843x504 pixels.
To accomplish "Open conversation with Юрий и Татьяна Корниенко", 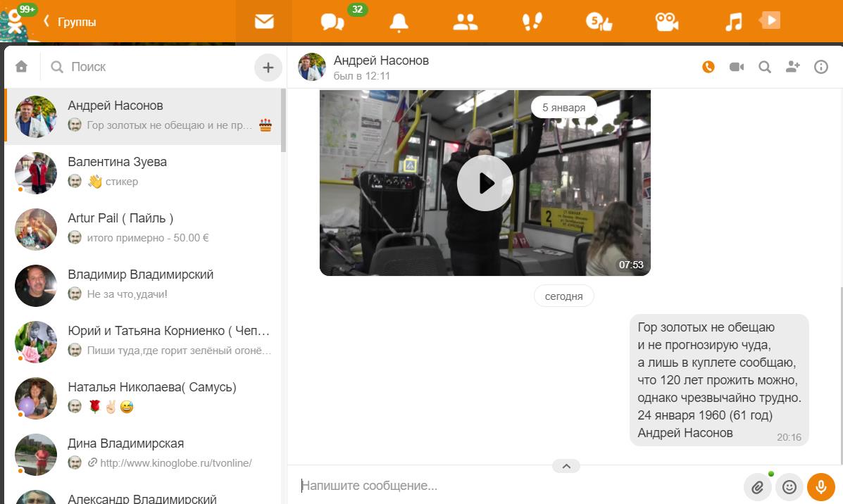I will pos(142,341).
